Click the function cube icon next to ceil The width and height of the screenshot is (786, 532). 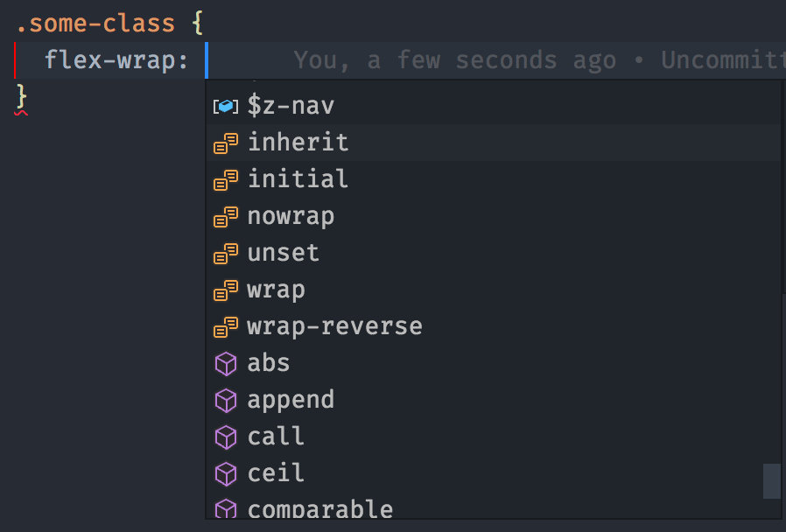point(226,472)
